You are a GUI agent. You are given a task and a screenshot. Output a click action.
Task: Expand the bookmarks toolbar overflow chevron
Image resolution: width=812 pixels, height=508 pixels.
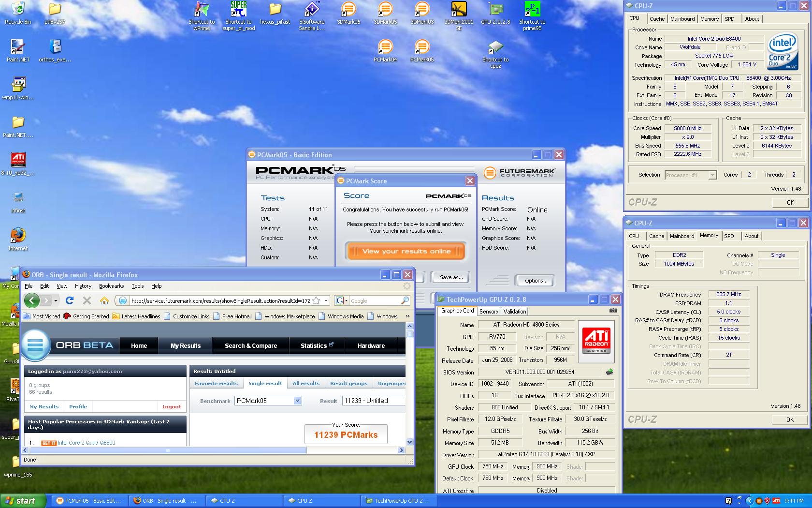tap(407, 316)
